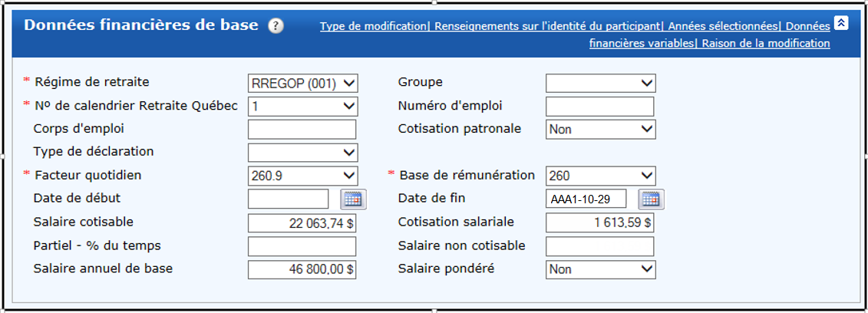The width and height of the screenshot is (868, 313).
Task: Open the calendar picker for Date de fin
Action: pos(651,199)
